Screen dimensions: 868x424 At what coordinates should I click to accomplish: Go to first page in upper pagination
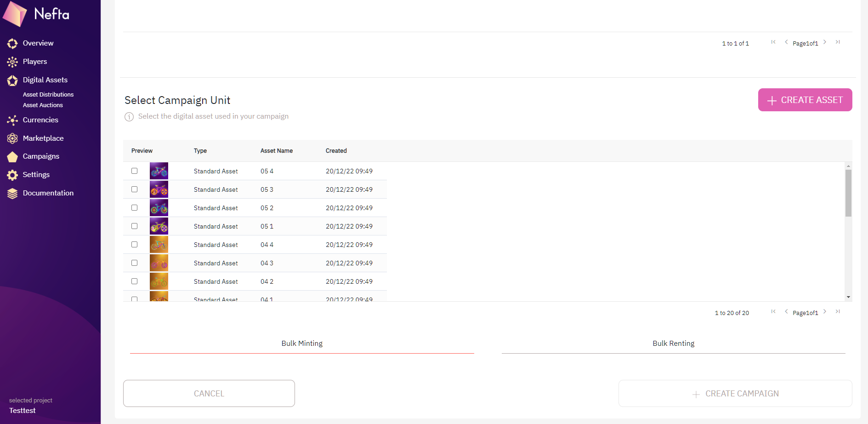pyautogui.click(x=773, y=42)
